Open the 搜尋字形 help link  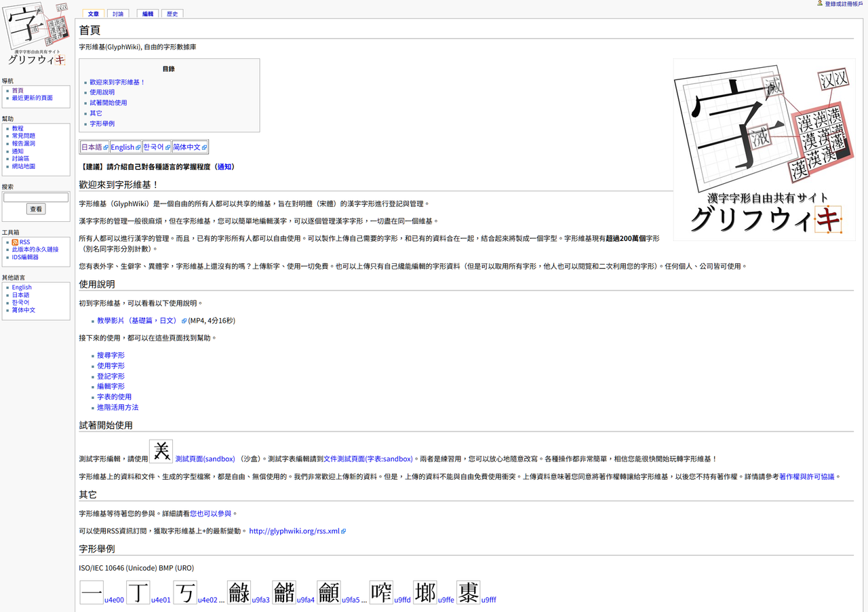click(111, 356)
